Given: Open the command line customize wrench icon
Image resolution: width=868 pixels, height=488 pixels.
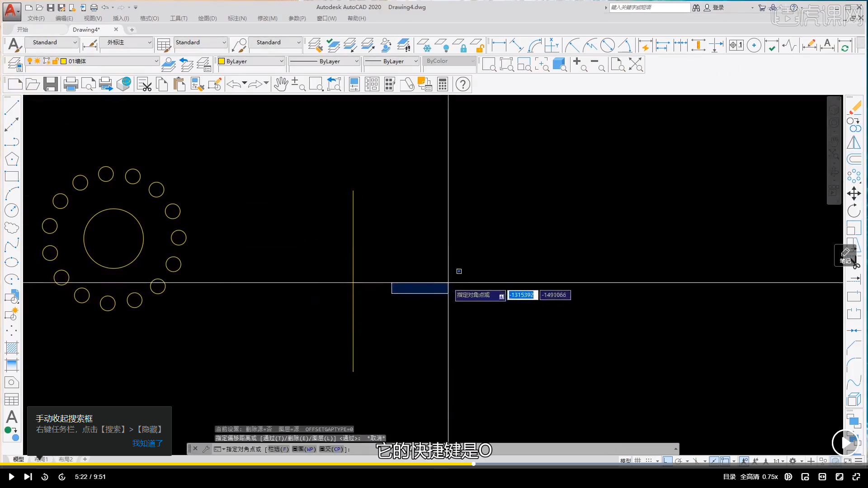Looking at the screenshot, I should click(x=206, y=449).
